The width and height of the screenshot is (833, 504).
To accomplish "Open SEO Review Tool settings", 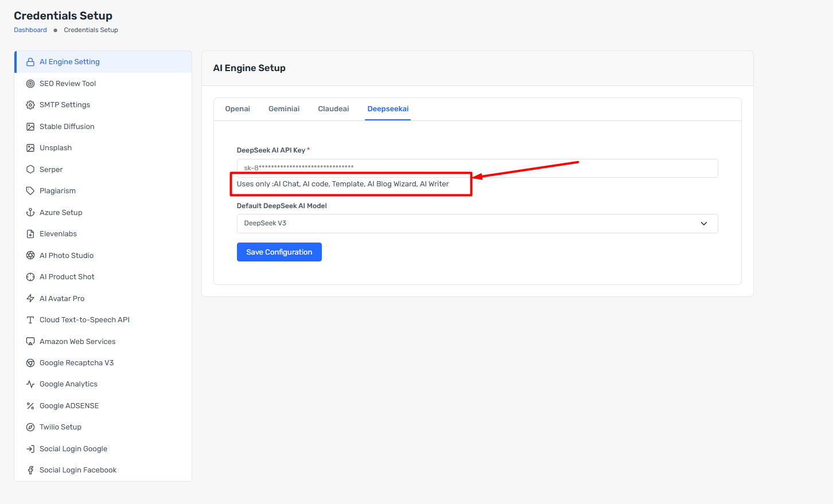I will pyautogui.click(x=103, y=84).
